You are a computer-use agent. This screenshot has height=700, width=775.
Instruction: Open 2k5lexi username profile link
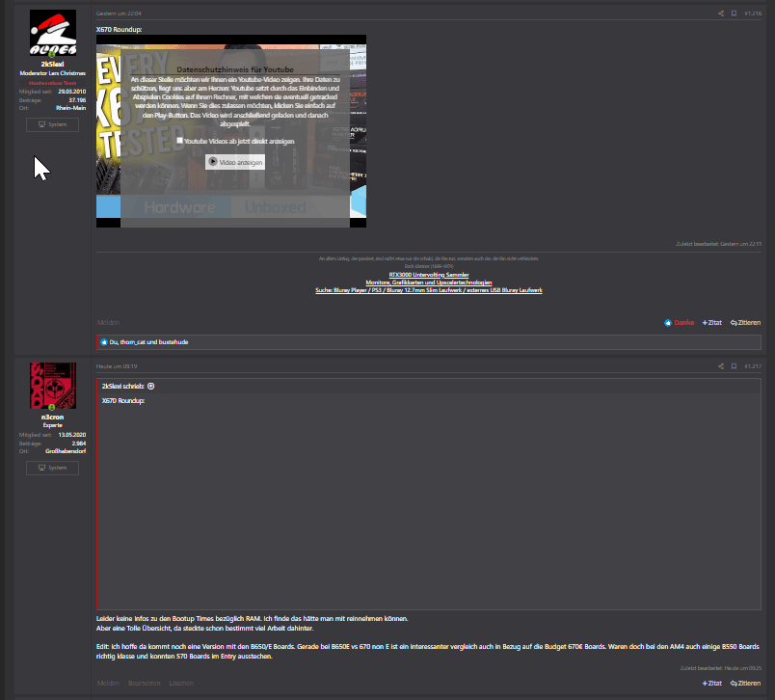[52, 65]
